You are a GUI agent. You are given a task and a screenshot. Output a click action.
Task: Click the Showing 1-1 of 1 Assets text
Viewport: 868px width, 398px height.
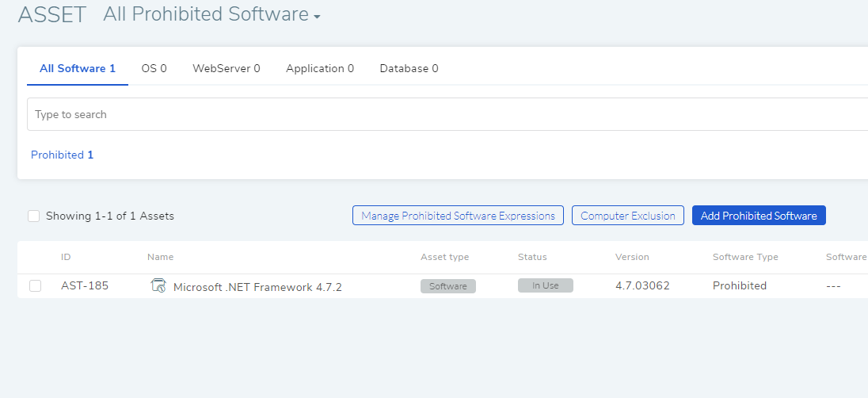tap(109, 216)
